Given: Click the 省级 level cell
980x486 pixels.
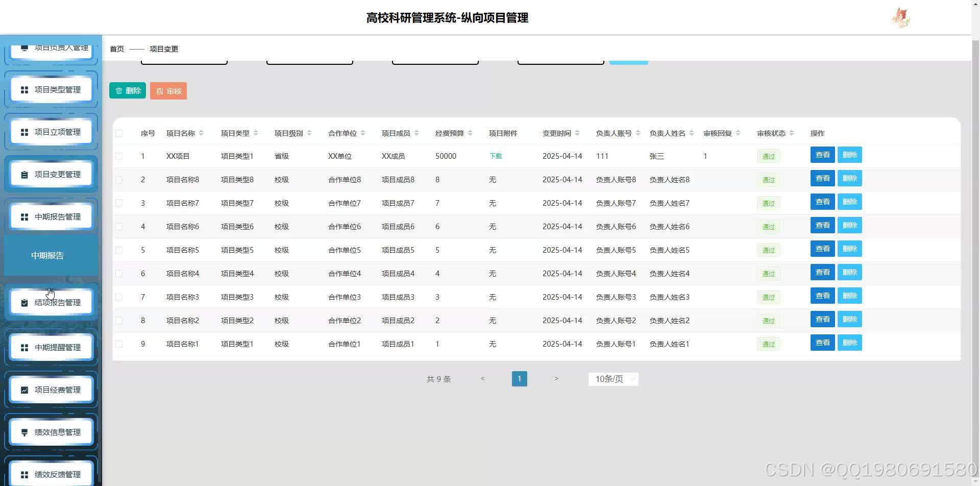Looking at the screenshot, I should coord(282,156).
